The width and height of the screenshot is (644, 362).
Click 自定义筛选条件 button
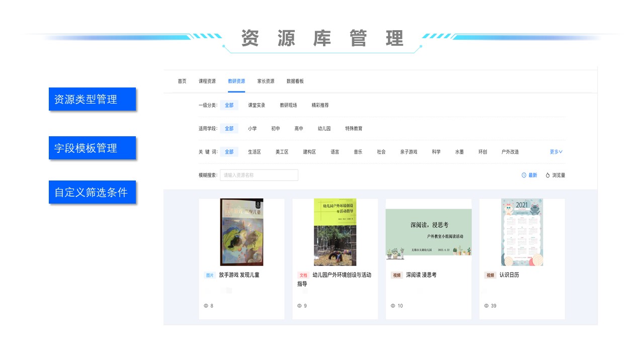click(x=93, y=192)
